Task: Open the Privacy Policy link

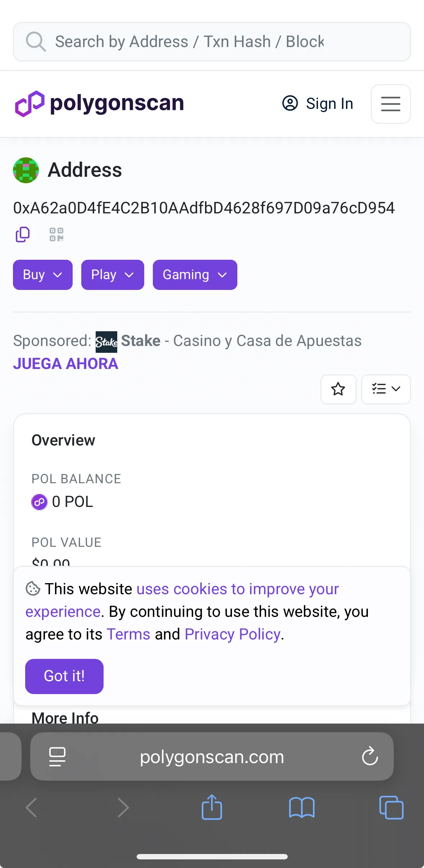Action: 232,634
